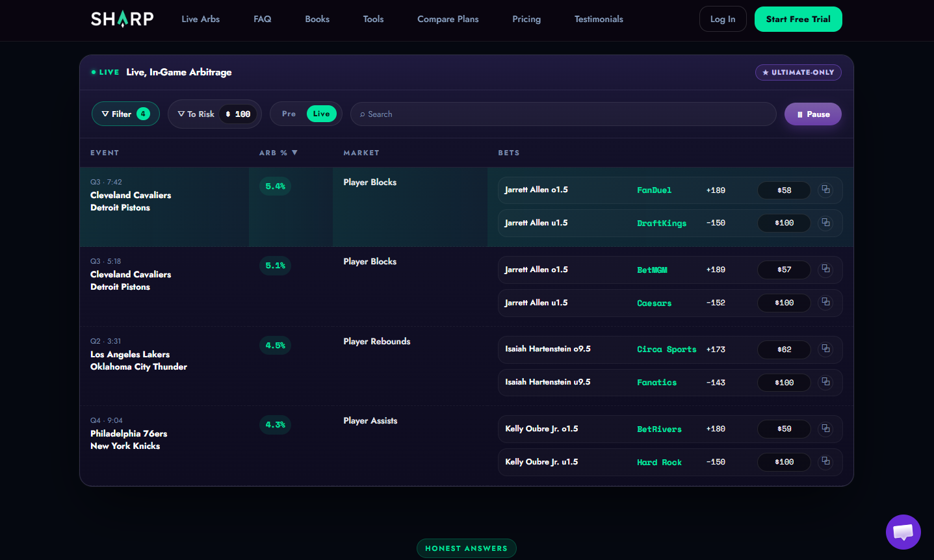Open the Testimonials section
The width and height of the screenshot is (934, 560).
[x=599, y=19]
